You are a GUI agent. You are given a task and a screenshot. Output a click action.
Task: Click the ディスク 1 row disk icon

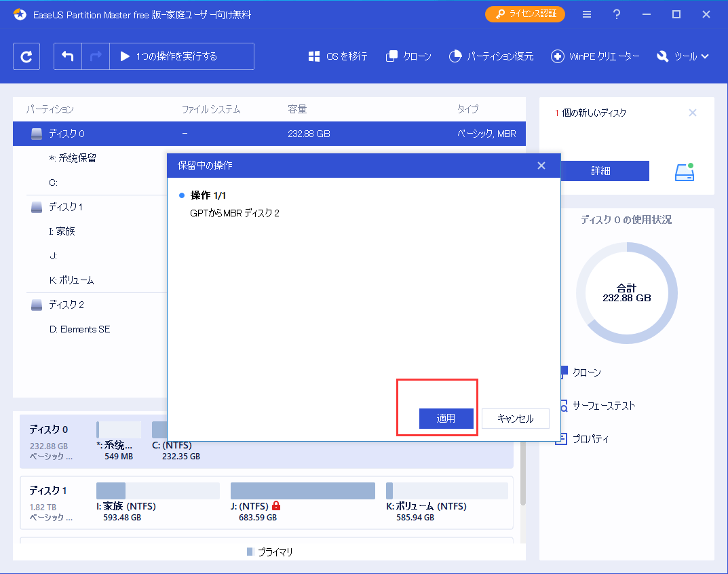pyautogui.click(x=37, y=207)
